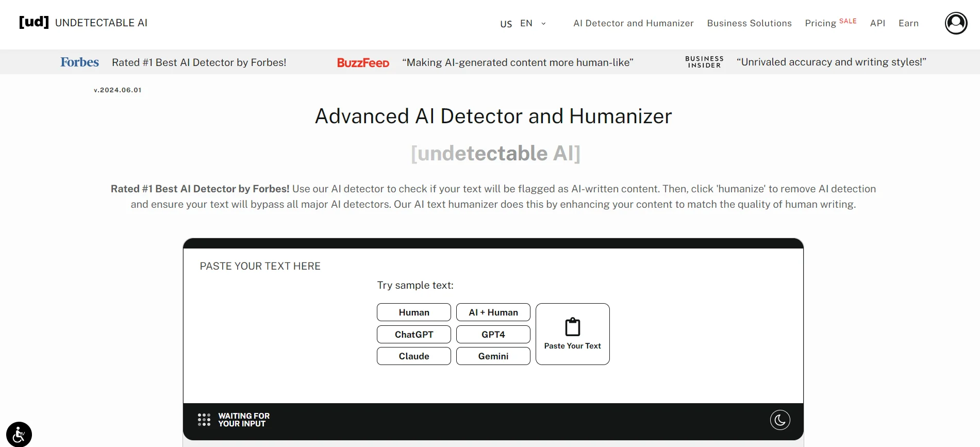Load the Claude sample text
Viewport: 980px width, 447px height.
(x=414, y=356)
